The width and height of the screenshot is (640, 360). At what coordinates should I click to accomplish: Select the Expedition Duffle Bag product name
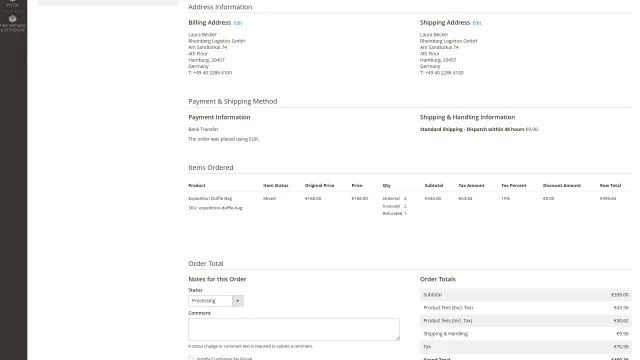coord(210,198)
